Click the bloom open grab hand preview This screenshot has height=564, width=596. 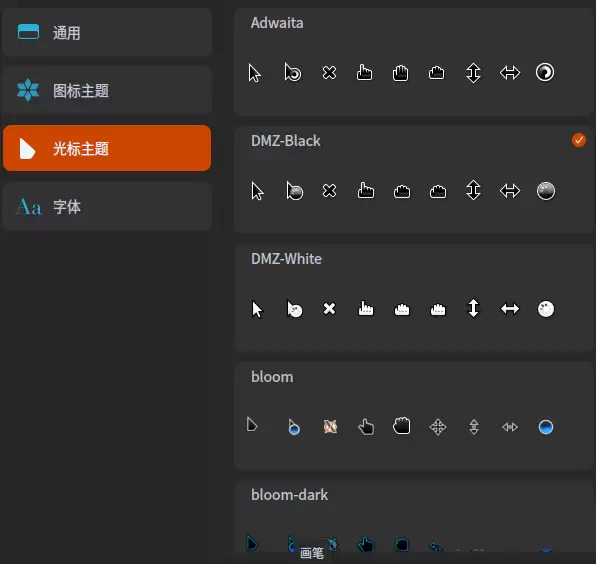pyautogui.click(x=401, y=426)
